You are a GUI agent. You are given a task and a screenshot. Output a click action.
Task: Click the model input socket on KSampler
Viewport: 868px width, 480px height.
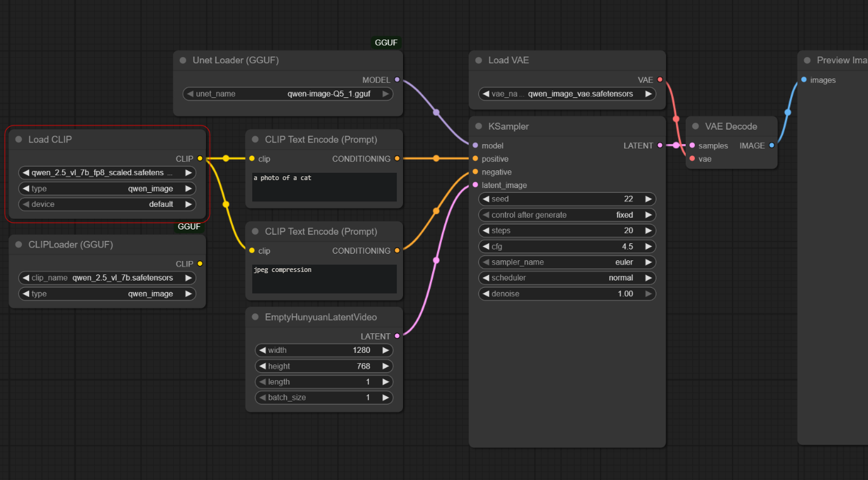(x=475, y=145)
